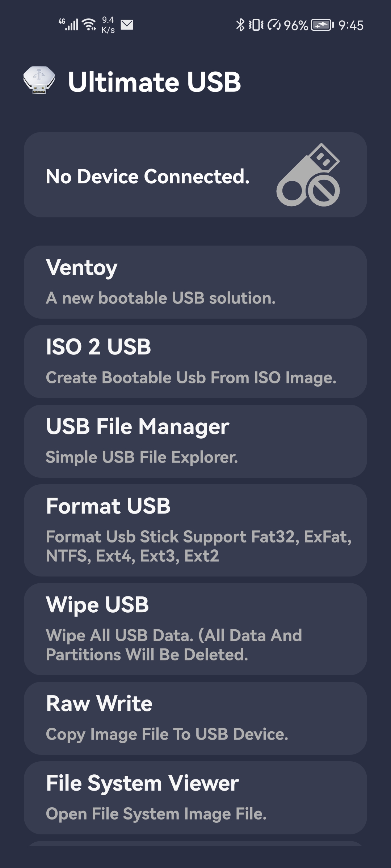Open the Wipe USB tool
The image size is (391, 868).
coord(195,629)
